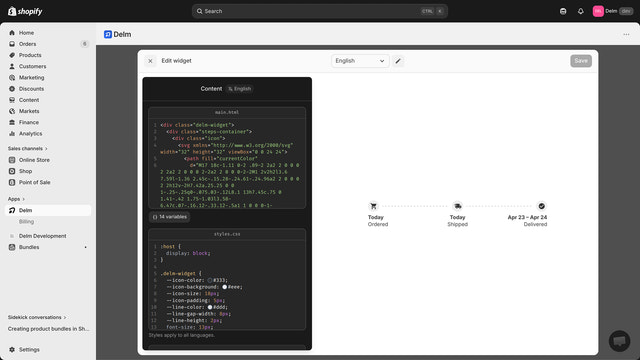This screenshot has height=360, width=640.
Task: Click the Settings gear icon
Action: click(12, 350)
